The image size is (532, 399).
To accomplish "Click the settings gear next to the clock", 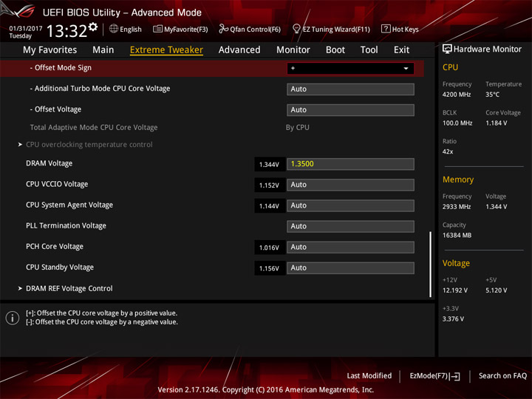I will pyautogui.click(x=93, y=27).
